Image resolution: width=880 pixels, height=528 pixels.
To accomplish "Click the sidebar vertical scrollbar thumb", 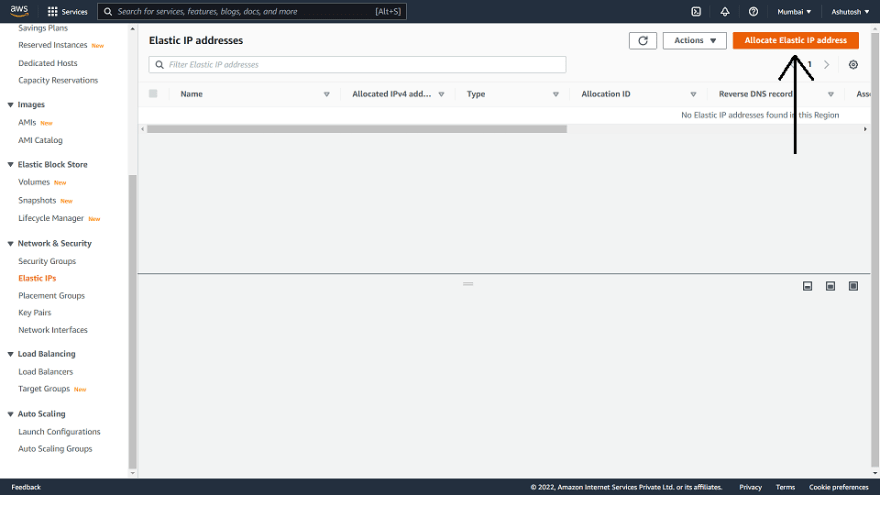I will point(132,321).
